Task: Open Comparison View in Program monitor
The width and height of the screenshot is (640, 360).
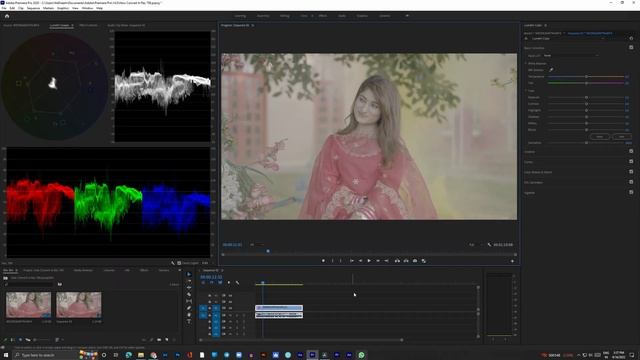Action: (x=424, y=261)
